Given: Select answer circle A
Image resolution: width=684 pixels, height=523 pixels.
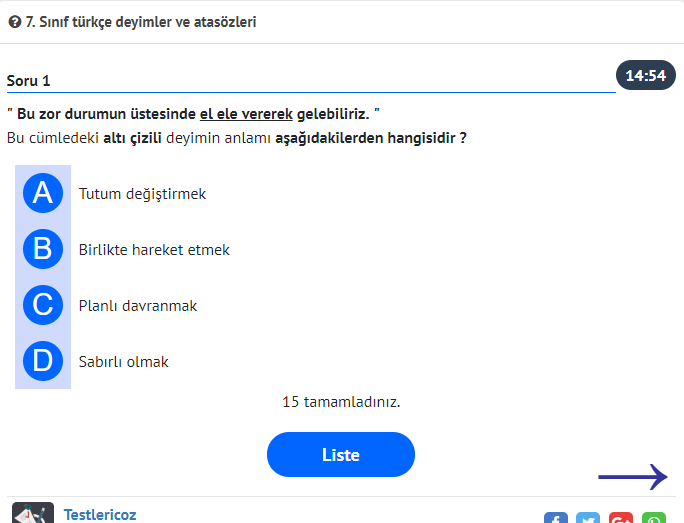Looking at the screenshot, I should coord(43,193).
